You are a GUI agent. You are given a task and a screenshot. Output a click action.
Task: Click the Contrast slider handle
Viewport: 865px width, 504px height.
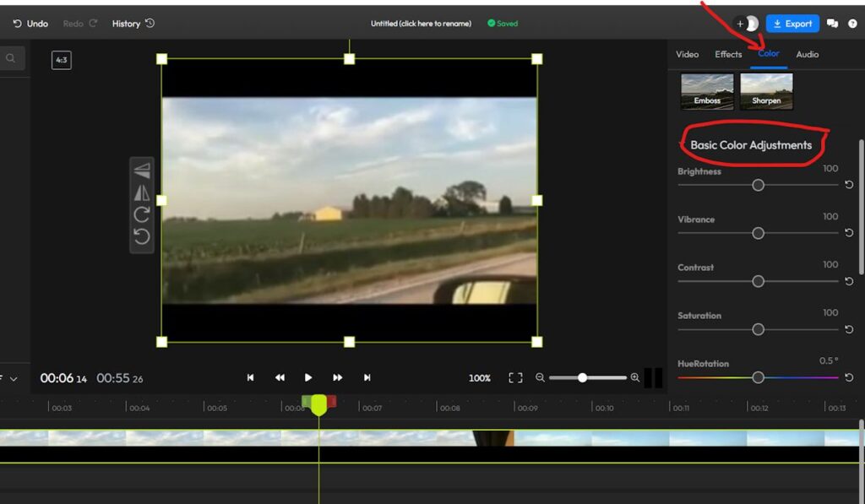(x=758, y=281)
